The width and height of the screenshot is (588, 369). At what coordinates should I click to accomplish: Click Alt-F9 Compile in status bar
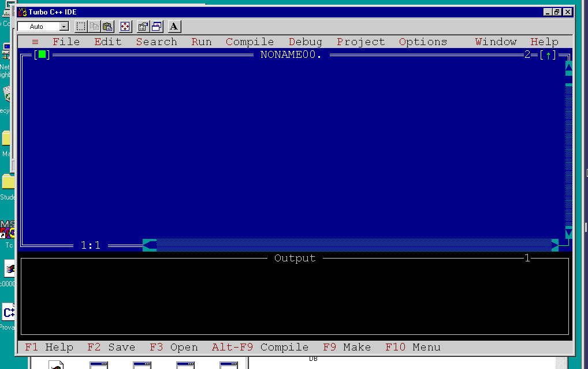click(x=260, y=347)
